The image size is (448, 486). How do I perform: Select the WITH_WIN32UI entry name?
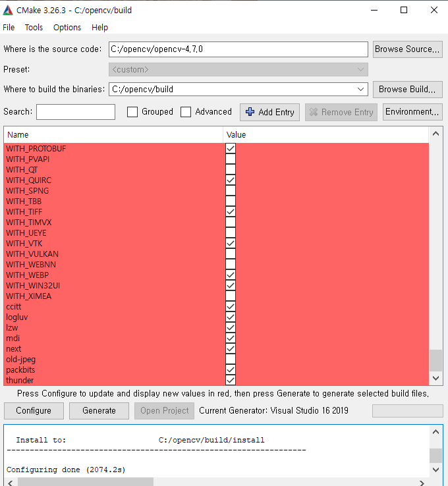point(33,286)
